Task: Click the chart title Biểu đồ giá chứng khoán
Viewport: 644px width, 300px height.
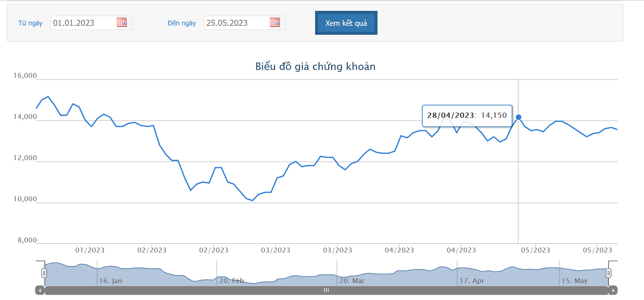Action: click(315, 66)
